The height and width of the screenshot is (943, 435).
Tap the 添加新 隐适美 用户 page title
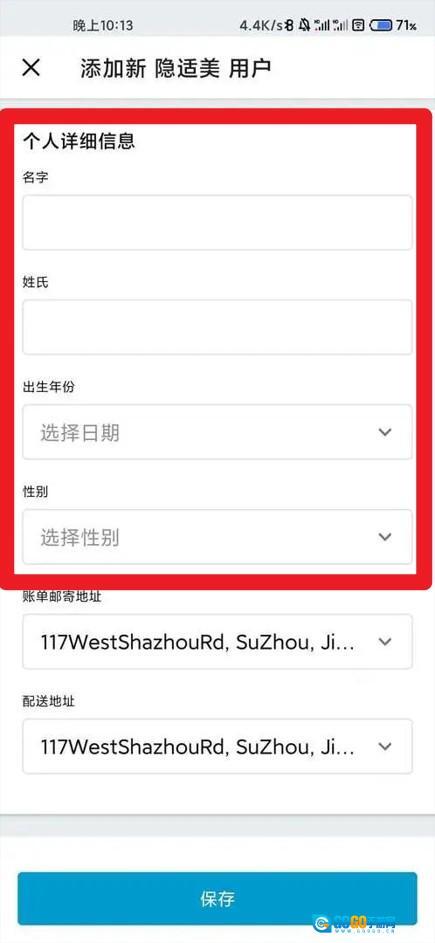click(175, 68)
